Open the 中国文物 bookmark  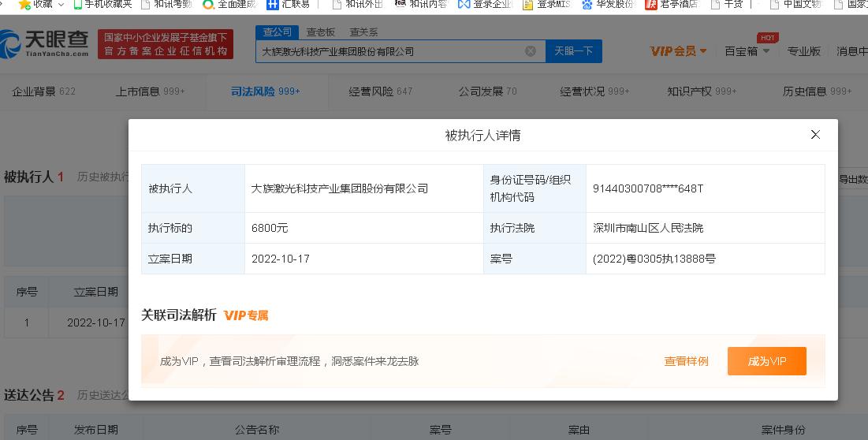[796, 5]
